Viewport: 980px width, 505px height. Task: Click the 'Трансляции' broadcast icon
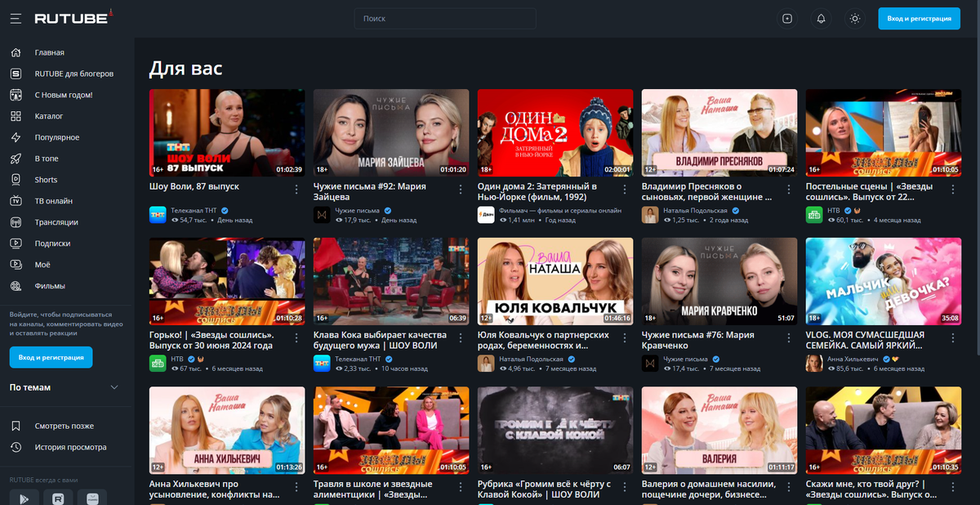[16, 222]
